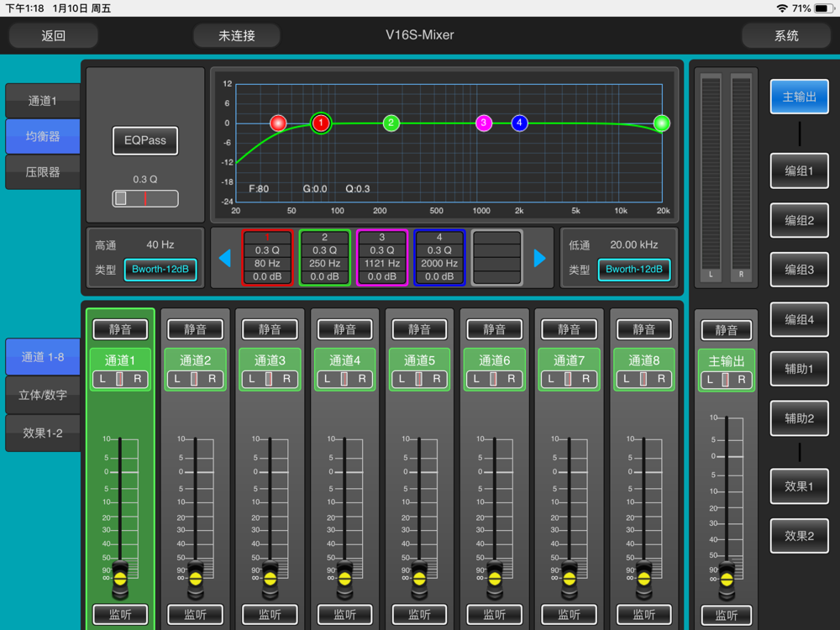The width and height of the screenshot is (840, 630).
Task: Open high-pass 类型 Bworth-12dB selector
Action: point(160,270)
